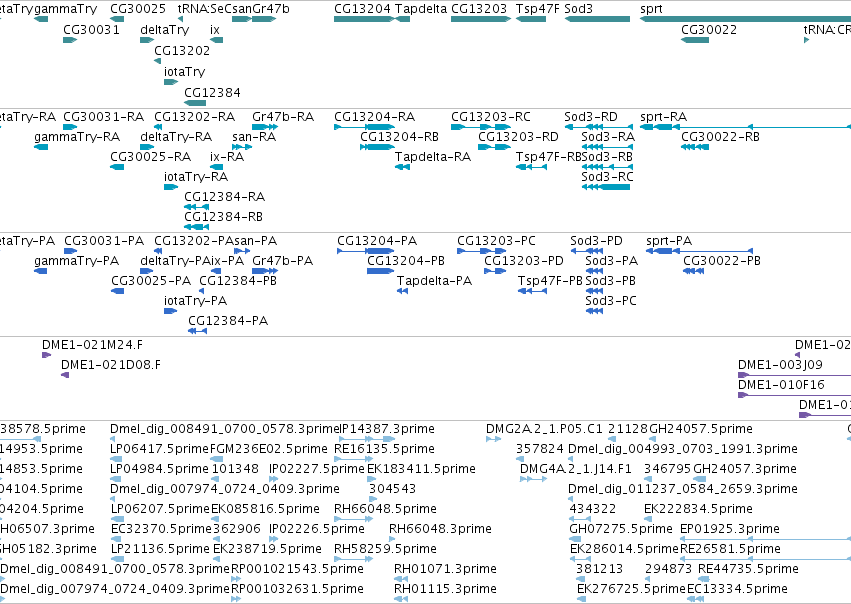Select the CG30022 gene label
The image size is (851, 604).
(x=709, y=30)
